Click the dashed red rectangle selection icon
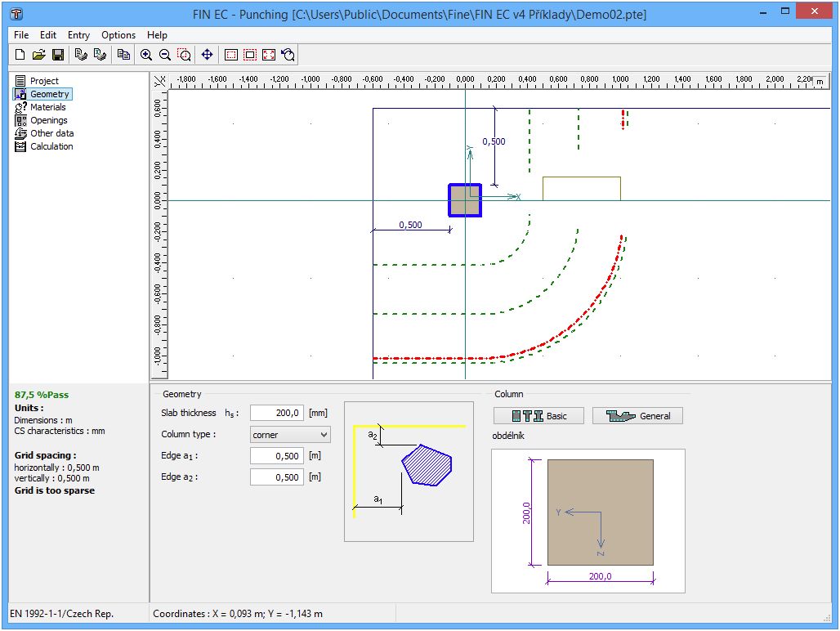The image size is (840, 631). [x=231, y=55]
